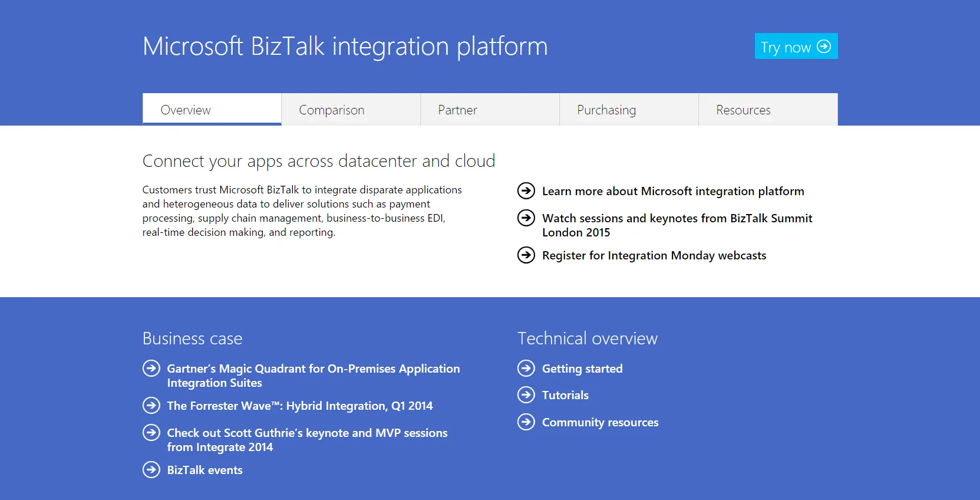Click arrow icon beside BizTalk events
The height and width of the screenshot is (500, 980).
pos(151,470)
